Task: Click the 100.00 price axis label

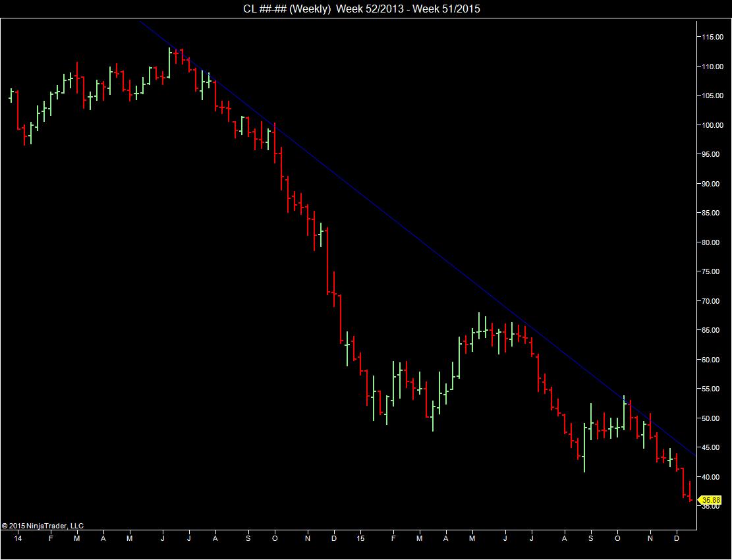Action: tap(713, 125)
